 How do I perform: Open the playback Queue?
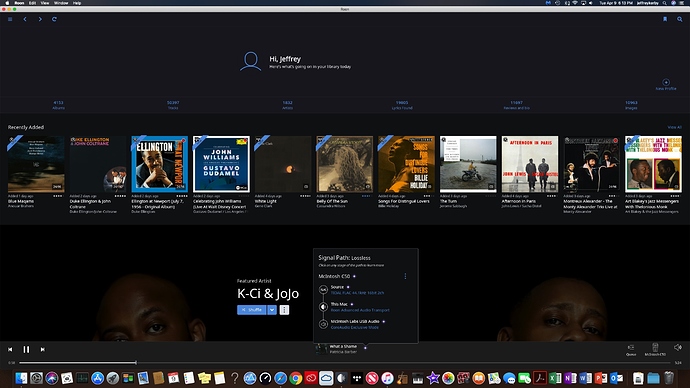(x=631, y=349)
